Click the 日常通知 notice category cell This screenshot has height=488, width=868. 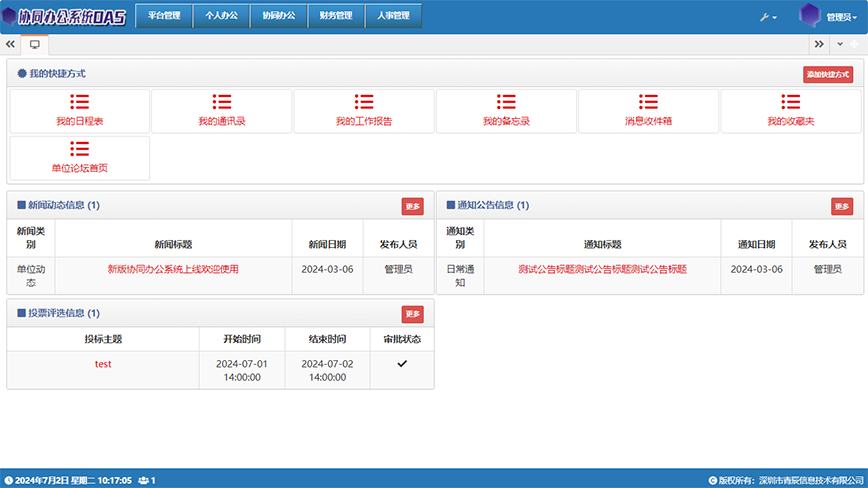coord(460,276)
